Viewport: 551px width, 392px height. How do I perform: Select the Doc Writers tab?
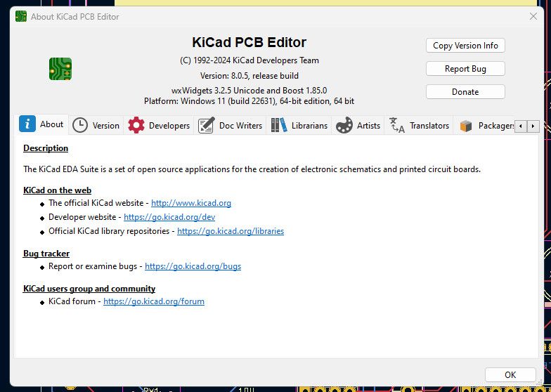[231, 125]
